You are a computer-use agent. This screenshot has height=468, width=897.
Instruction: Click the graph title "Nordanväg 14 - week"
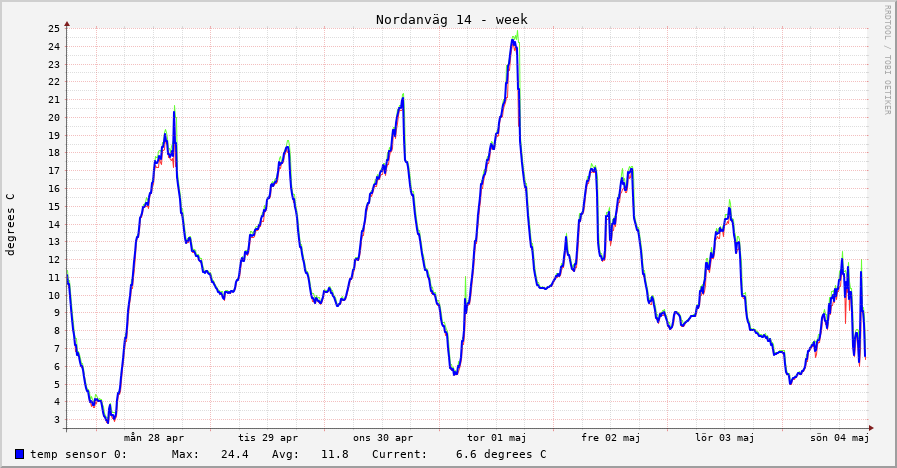pos(451,19)
